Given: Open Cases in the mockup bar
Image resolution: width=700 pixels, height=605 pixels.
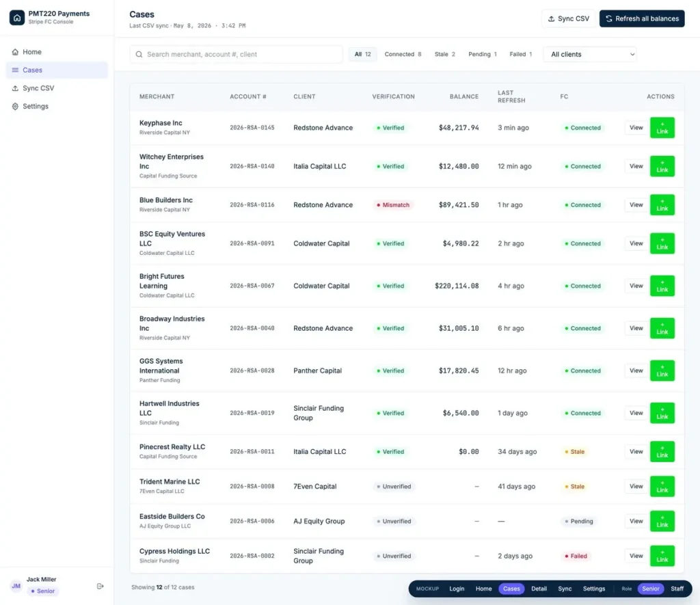Looking at the screenshot, I should tap(511, 589).
